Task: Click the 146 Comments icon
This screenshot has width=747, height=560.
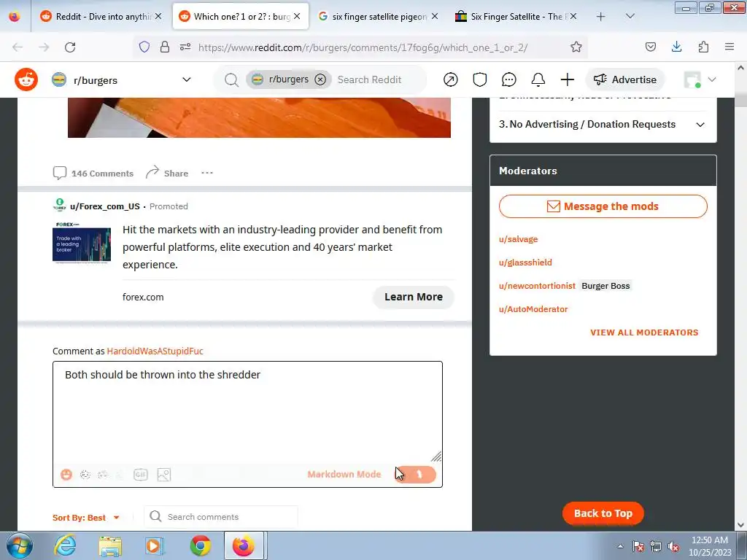Action: tap(60, 173)
